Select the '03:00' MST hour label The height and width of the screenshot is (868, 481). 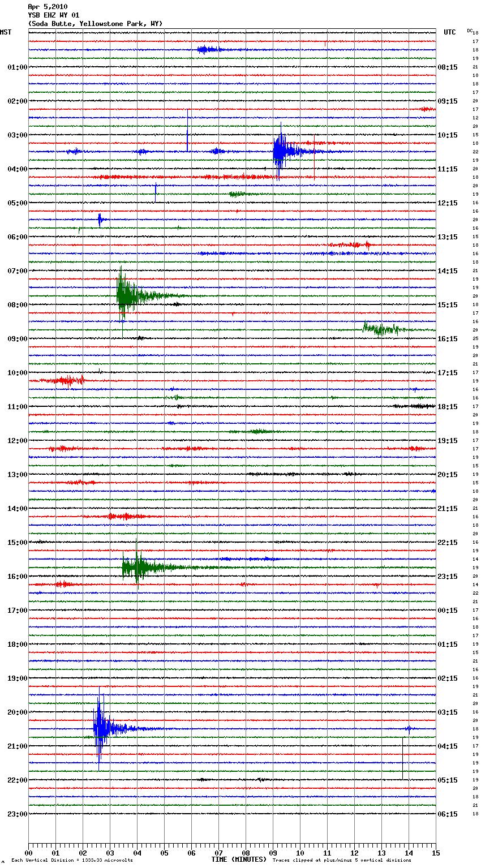tap(17, 135)
